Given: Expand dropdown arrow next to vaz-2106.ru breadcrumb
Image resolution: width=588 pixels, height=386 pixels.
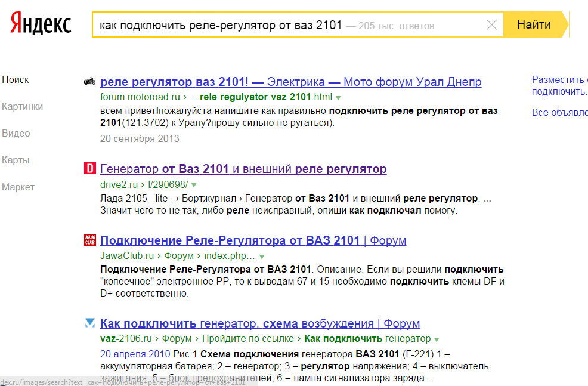Looking at the screenshot, I should point(437,339).
